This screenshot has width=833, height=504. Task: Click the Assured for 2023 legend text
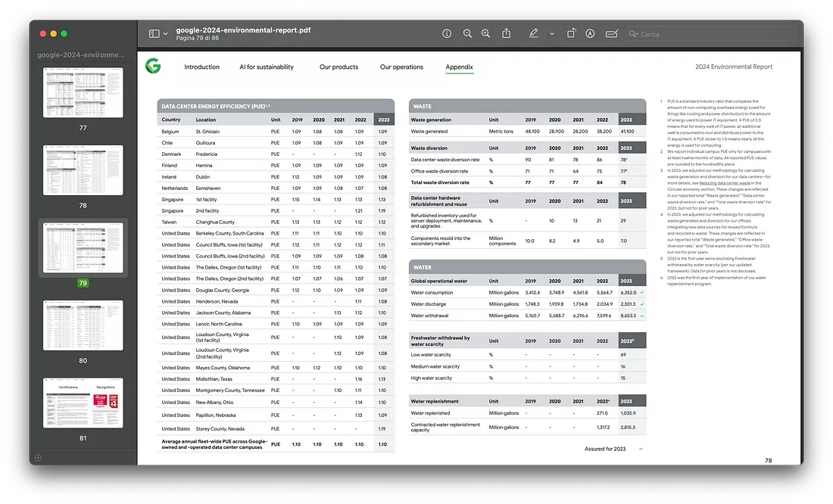tap(605, 449)
